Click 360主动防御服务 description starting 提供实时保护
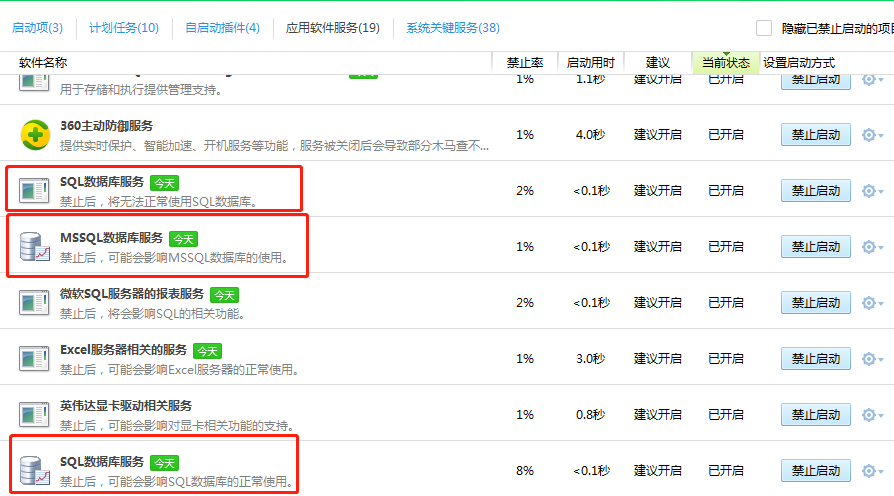This screenshot has width=894, height=496. point(274,146)
